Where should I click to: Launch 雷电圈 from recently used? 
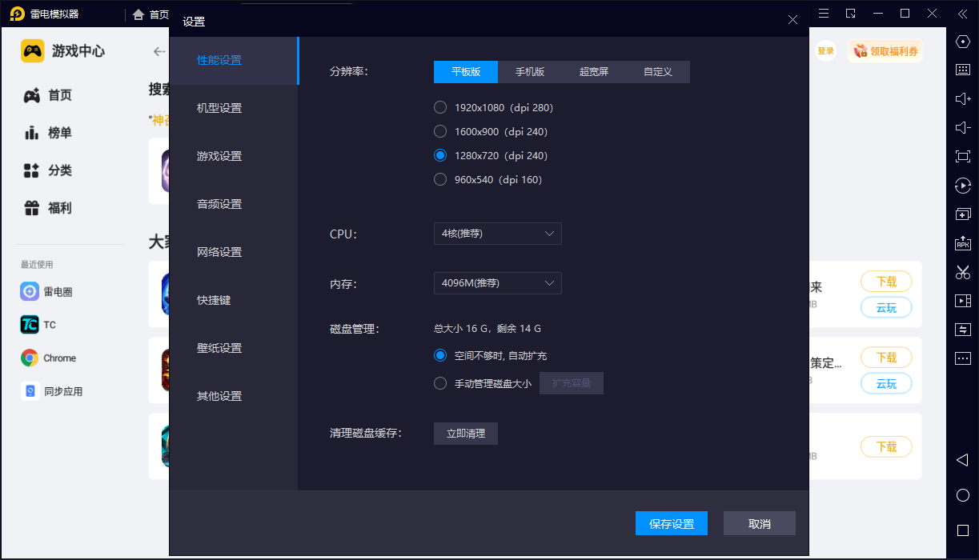click(x=47, y=292)
